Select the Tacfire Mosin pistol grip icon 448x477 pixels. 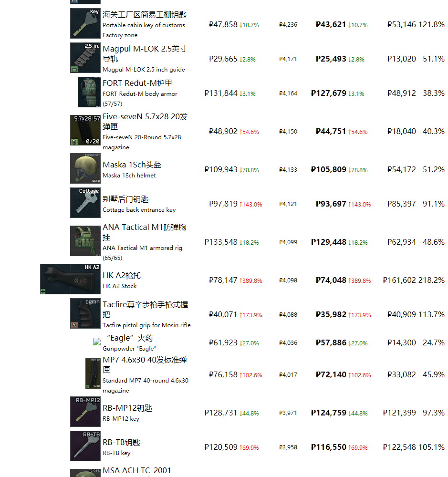tap(85, 313)
